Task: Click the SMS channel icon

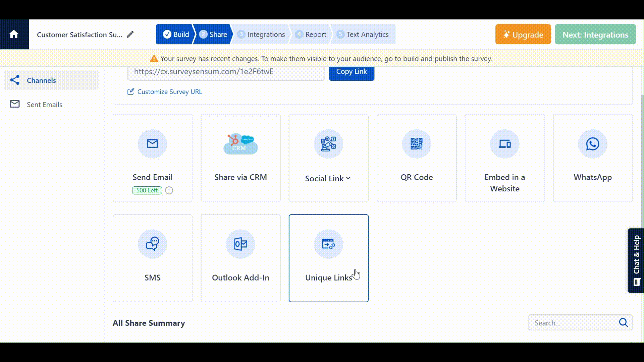Action: 152,244
